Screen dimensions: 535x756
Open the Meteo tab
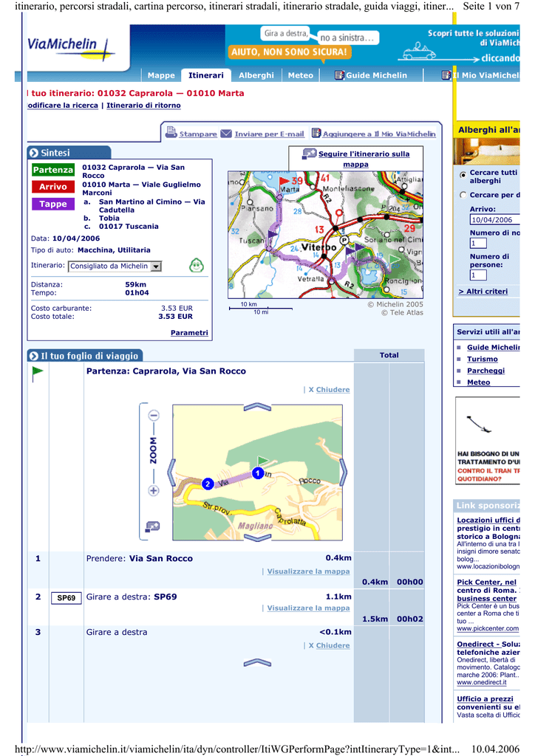click(301, 75)
